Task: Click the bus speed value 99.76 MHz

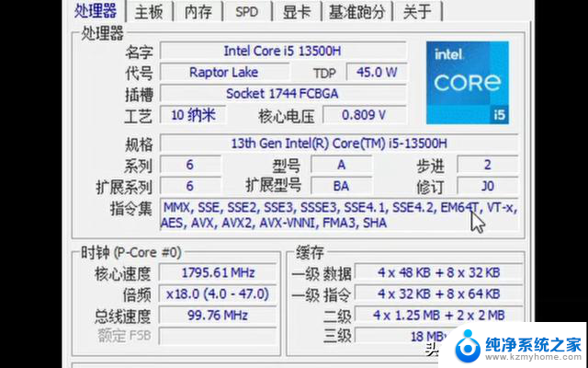Action: [x=218, y=315]
